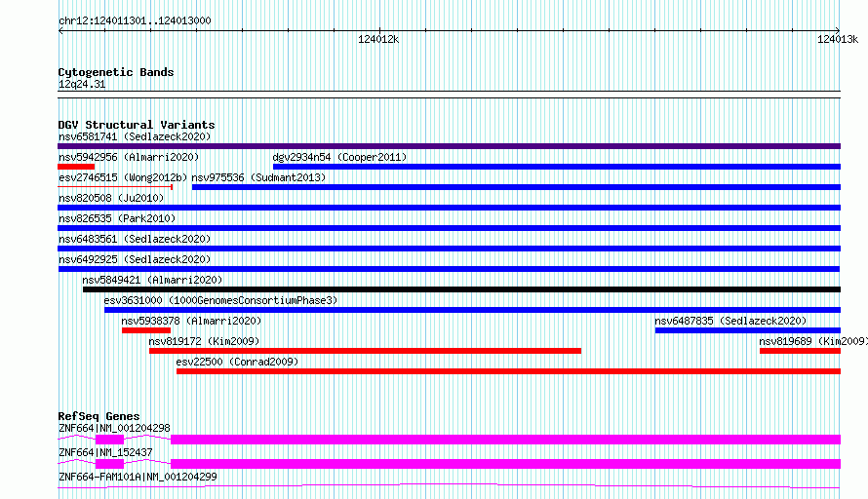Open nsv6492925 (Sedlazeck2020) label
This screenshot has width=868, height=499.
click(x=135, y=259)
